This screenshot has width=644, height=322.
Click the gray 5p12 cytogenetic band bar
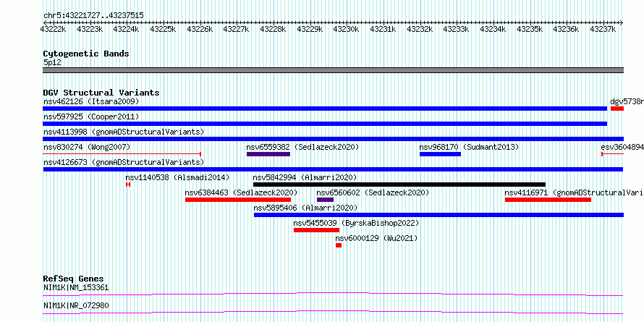pyautogui.click(x=333, y=70)
